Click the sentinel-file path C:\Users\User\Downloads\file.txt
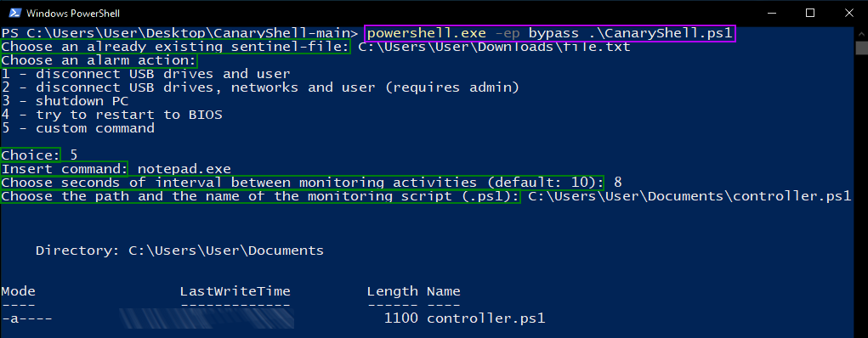This screenshot has height=338, width=868. coord(494,47)
